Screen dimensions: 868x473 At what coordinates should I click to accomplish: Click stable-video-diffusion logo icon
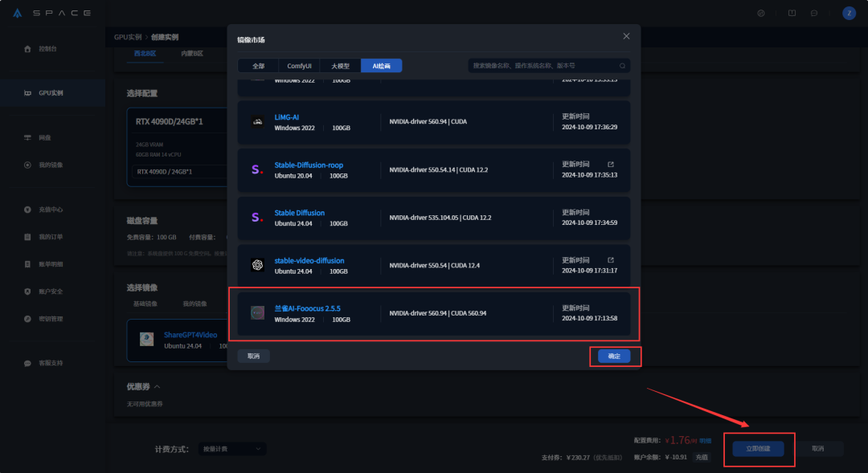[257, 265]
